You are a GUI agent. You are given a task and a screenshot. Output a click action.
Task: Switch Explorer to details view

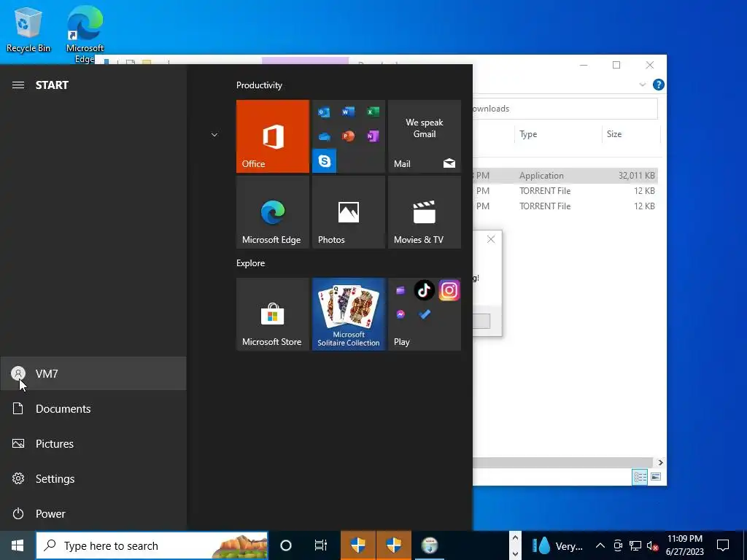pyautogui.click(x=640, y=477)
